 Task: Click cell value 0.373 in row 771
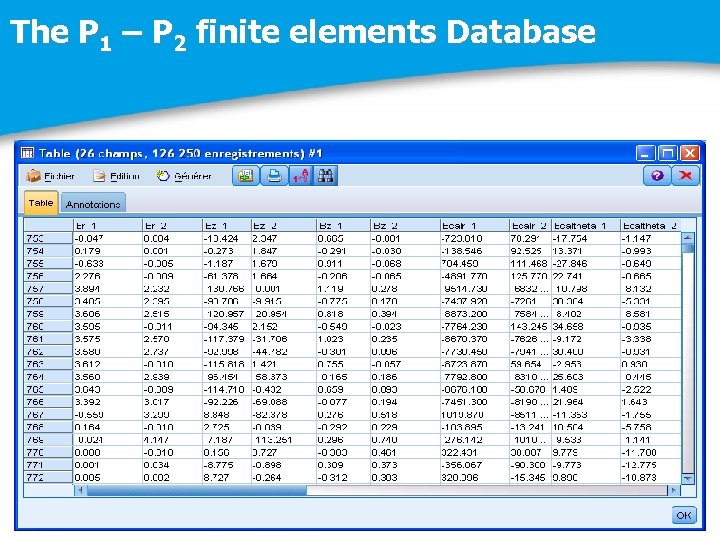click(x=385, y=465)
